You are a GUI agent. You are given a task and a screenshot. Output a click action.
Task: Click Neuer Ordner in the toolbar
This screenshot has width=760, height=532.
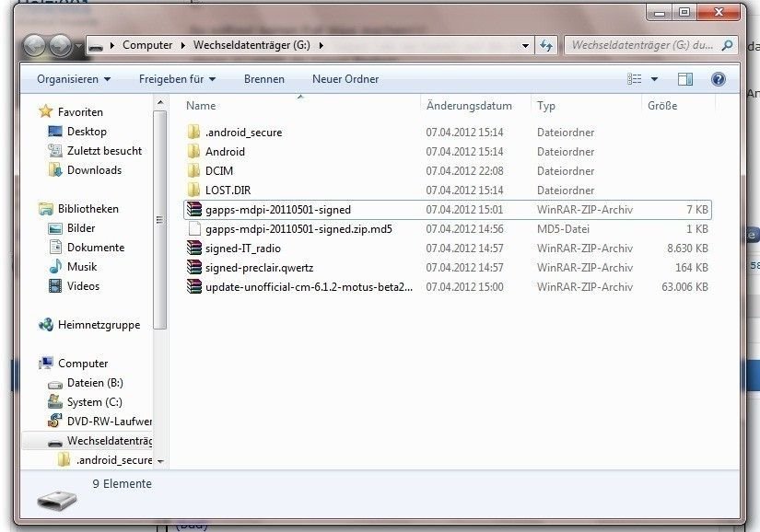pyautogui.click(x=345, y=79)
